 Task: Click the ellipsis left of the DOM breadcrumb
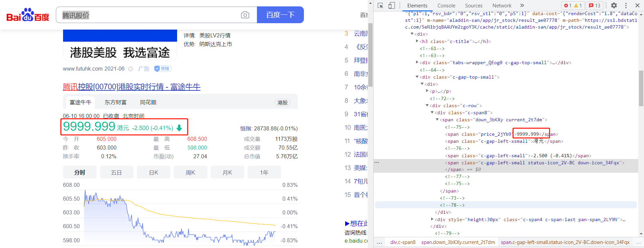[x=379, y=242]
